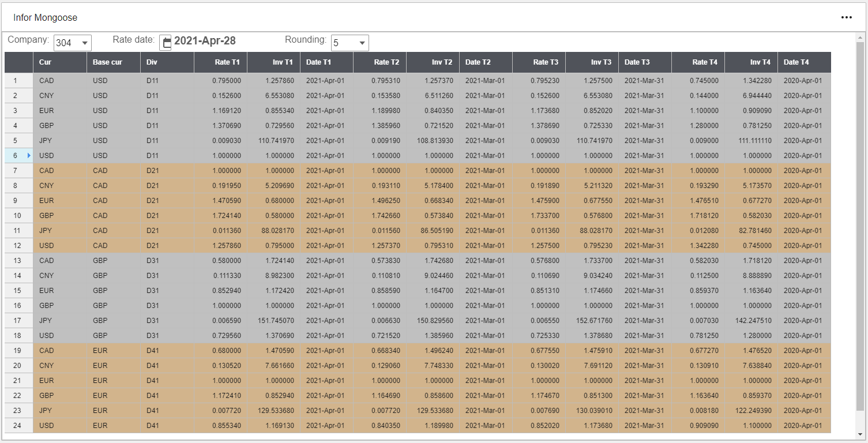Click the Rate T1 column header
The height and width of the screenshot is (443, 868).
[221, 62]
